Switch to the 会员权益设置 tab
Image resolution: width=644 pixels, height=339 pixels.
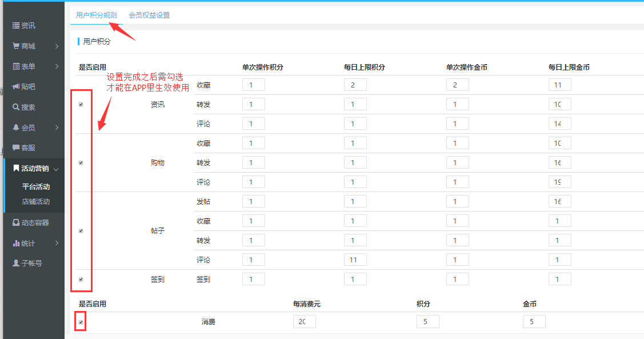coord(149,15)
